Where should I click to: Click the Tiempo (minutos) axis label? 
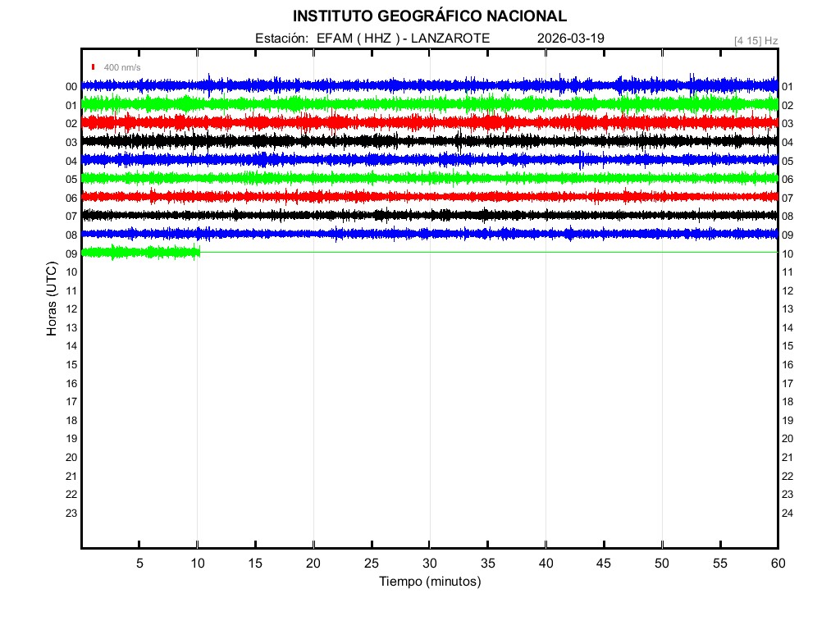tap(429, 582)
